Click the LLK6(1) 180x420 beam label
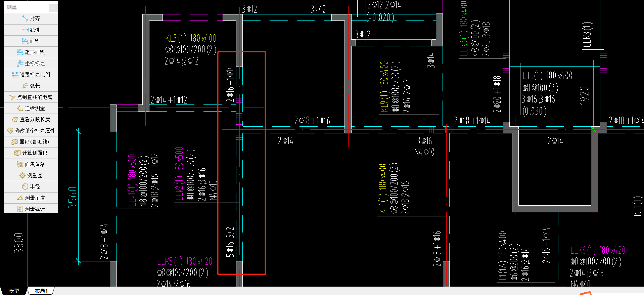 click(598, 250)
